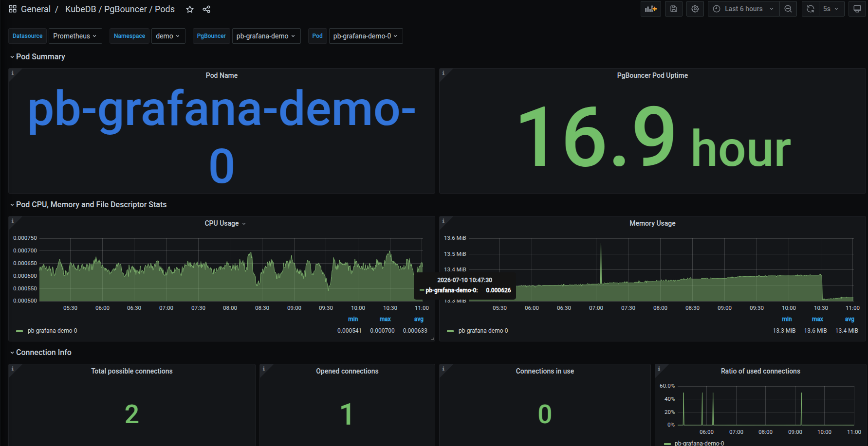Open the demo namespace dropdown

[x=168, y=36]
